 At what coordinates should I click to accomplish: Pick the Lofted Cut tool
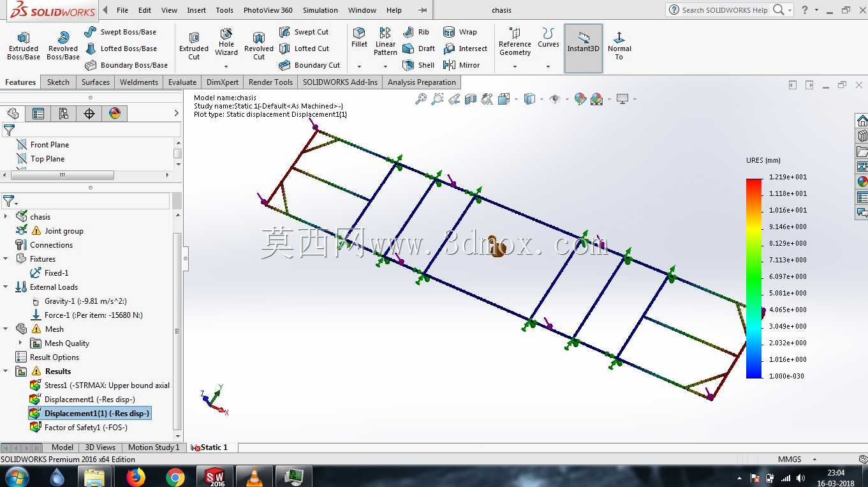click(x=304, y=49)
